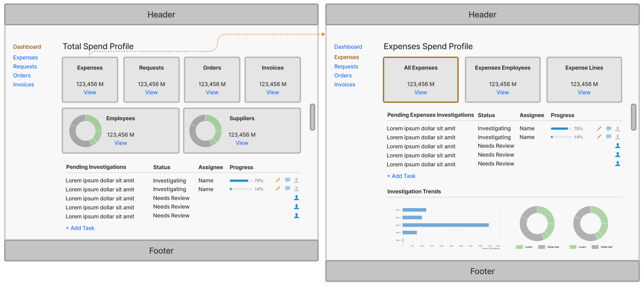Click the pencil edit icon on the 14% row in Pending Expenses Investigations

tap(599, 137)
